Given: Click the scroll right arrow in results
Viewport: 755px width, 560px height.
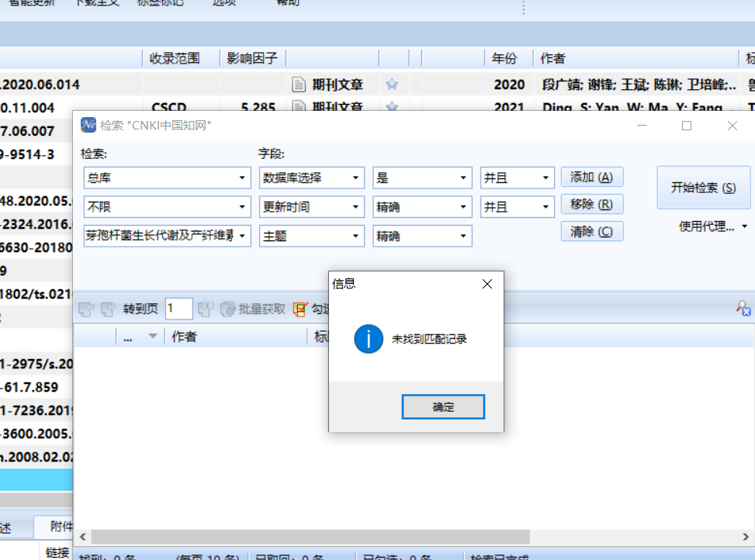Looking at the screenshot, I should coord(746,537).
